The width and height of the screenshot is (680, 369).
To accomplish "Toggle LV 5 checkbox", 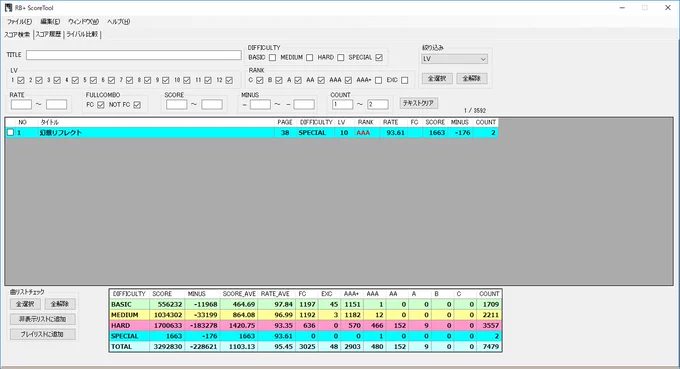I will point(93,80).
